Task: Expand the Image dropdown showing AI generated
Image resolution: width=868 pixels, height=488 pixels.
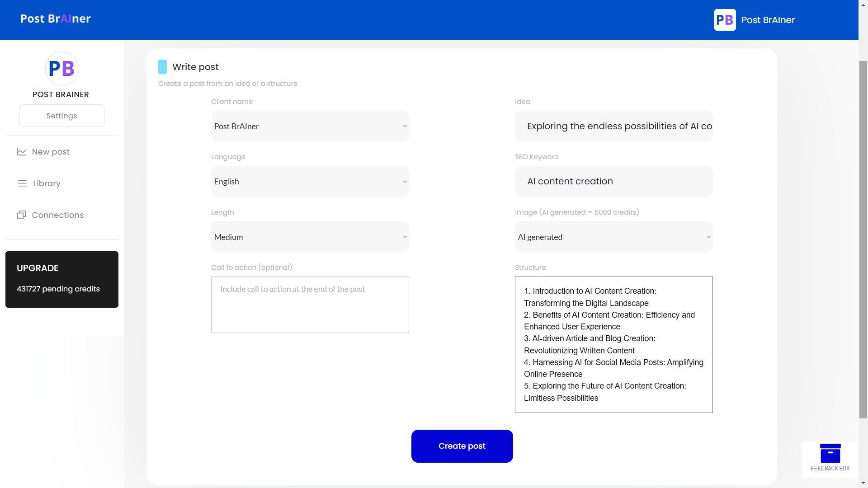Action: 613,237
